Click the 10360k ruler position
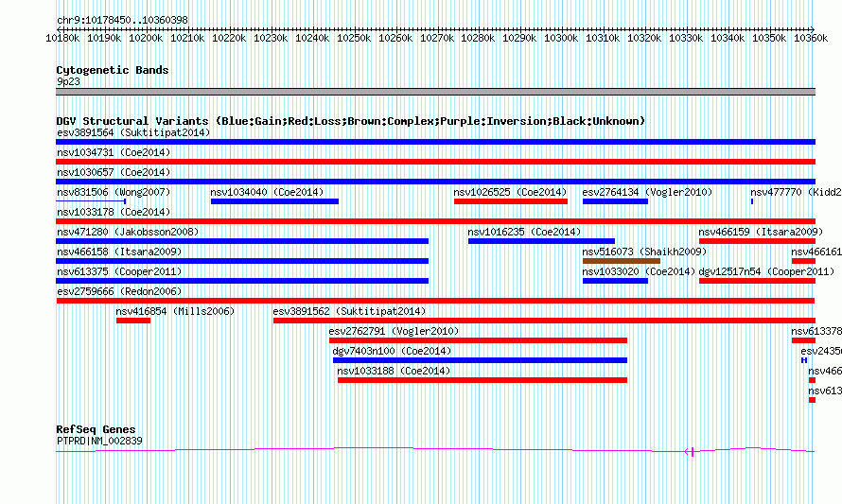The width and height of the screenshot is (842, 504). click(811, 38)
